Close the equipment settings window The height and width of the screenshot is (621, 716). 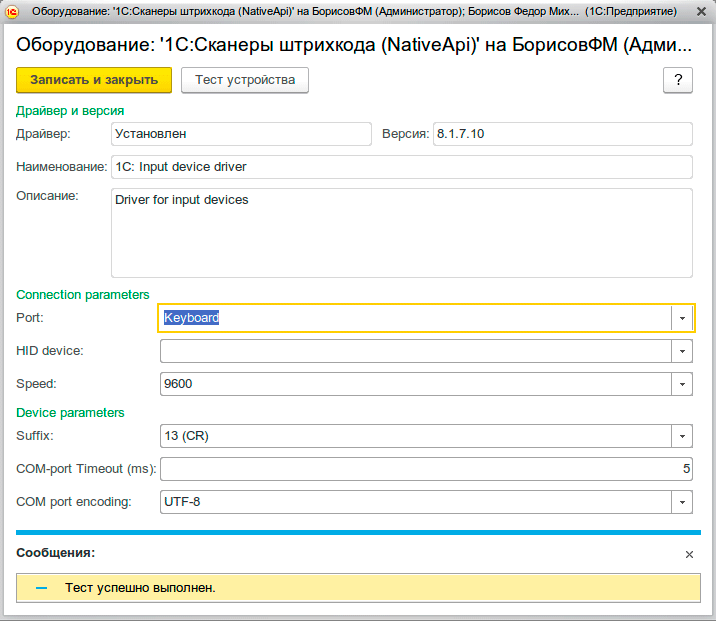pyautogui.click(x=701, y=11)
